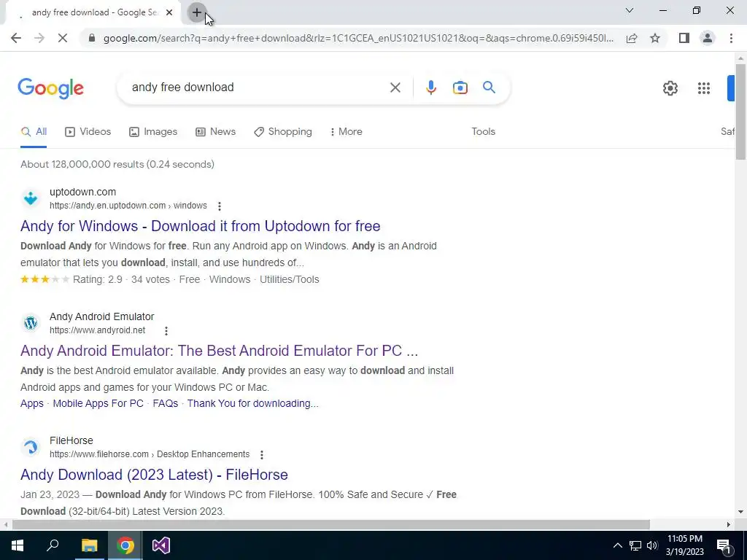The height and width of the screenshot is (560, 747).
Task: Open Google quick settings gear
Action: tap(670, 88)
